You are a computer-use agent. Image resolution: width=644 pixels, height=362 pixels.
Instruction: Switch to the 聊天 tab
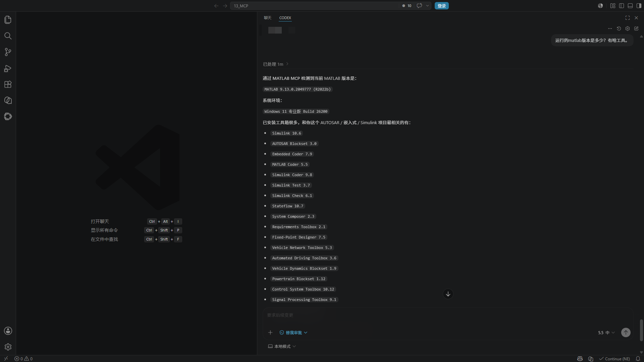267,18
